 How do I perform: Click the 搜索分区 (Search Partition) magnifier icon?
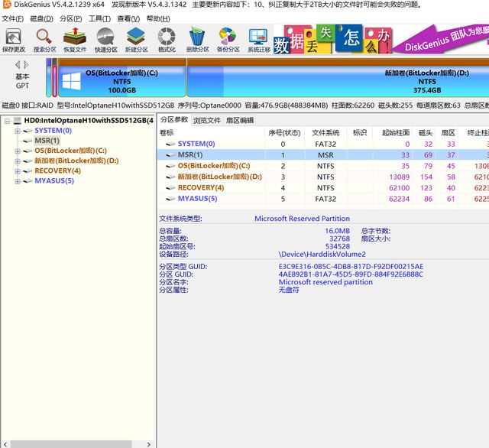(x=44, y=39)
